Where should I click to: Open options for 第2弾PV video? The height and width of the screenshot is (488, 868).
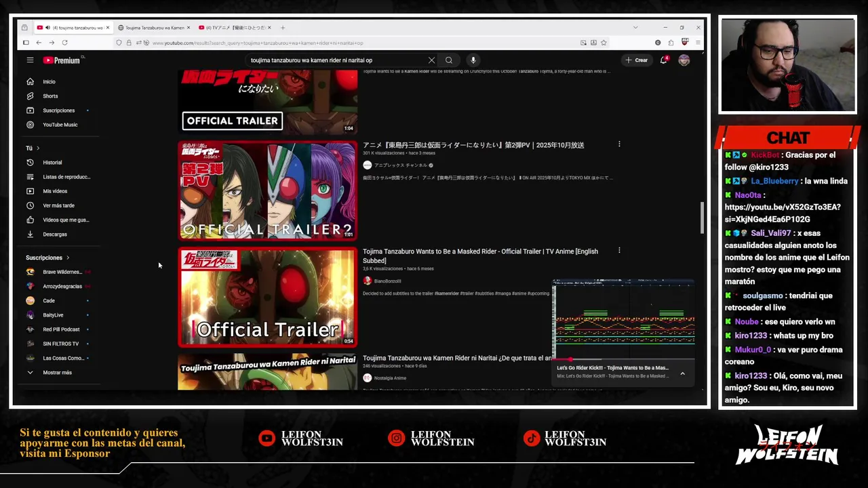619,144
